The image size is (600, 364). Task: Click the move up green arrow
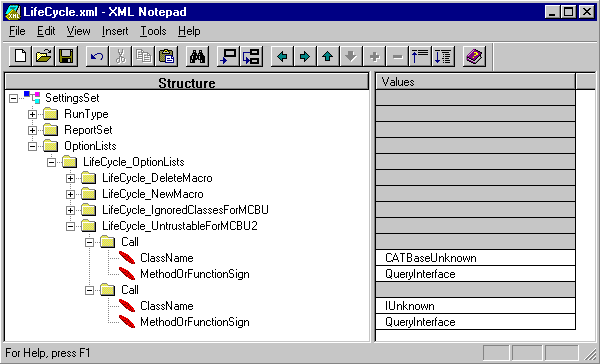[x=328, y=57]
